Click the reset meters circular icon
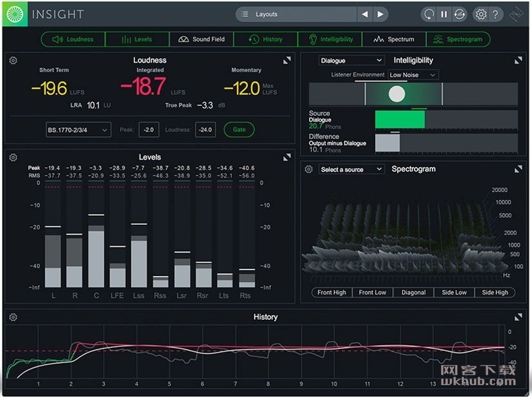This screenshot has width=532, height=398. pyautogui.click(x=429, y=14)
